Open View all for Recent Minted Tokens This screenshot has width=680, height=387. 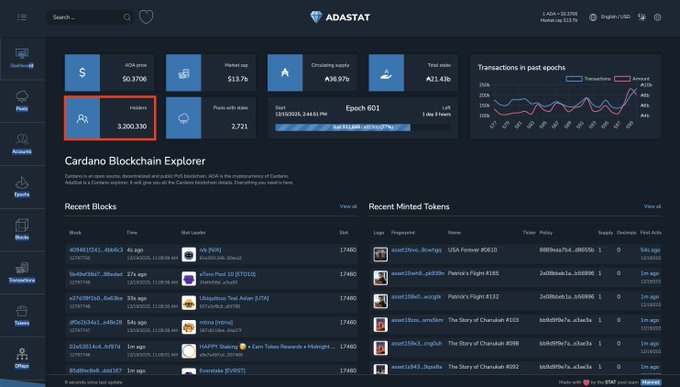pyautogui.click(x=652, y=207)
